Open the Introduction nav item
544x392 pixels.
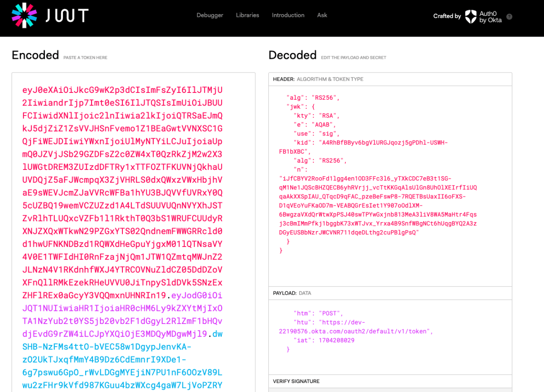coord(288,15)
